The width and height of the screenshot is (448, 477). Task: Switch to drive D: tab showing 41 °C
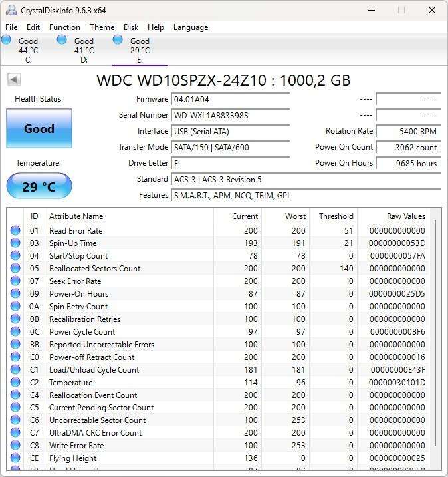(x=84, y=50)
